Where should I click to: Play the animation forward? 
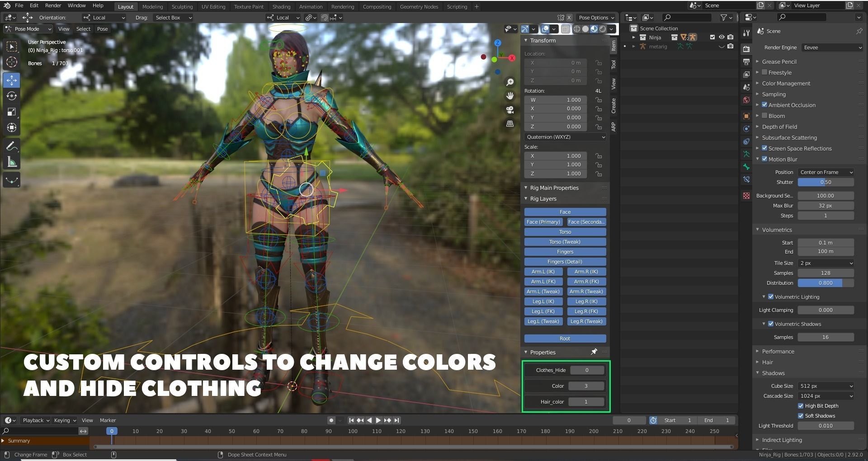378,420
